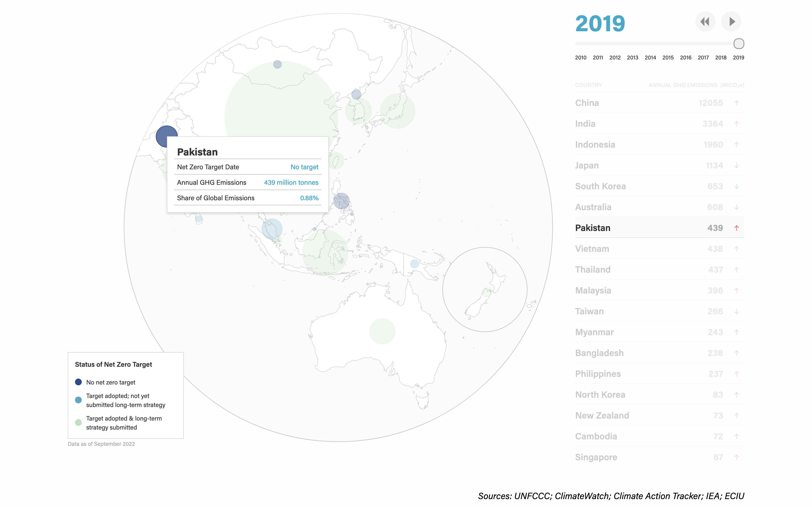Click Malaysia's light blue bubble
Viewport: 812px width, 507px height.
pyautogui.click(x=272, y=229)
